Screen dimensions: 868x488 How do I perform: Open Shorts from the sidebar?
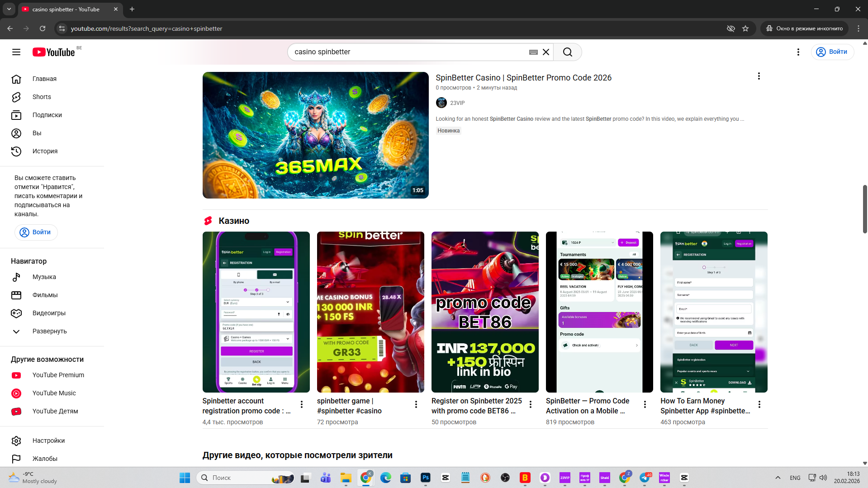42,97
